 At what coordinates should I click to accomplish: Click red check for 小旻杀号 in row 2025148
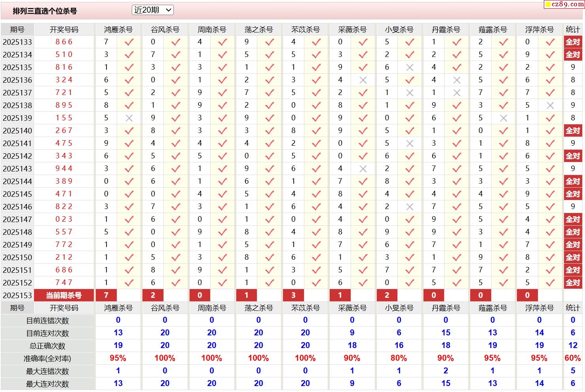click(x=410, y=232)
